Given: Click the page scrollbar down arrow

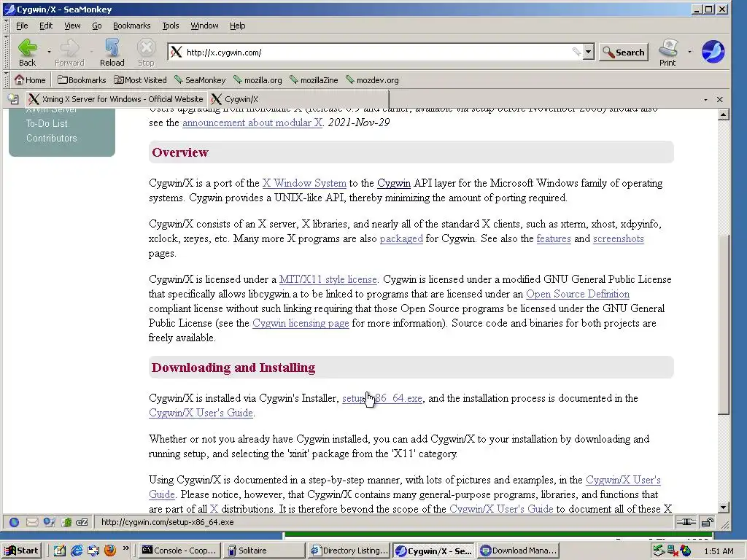Looking at the screenshot, I should 723,507.
